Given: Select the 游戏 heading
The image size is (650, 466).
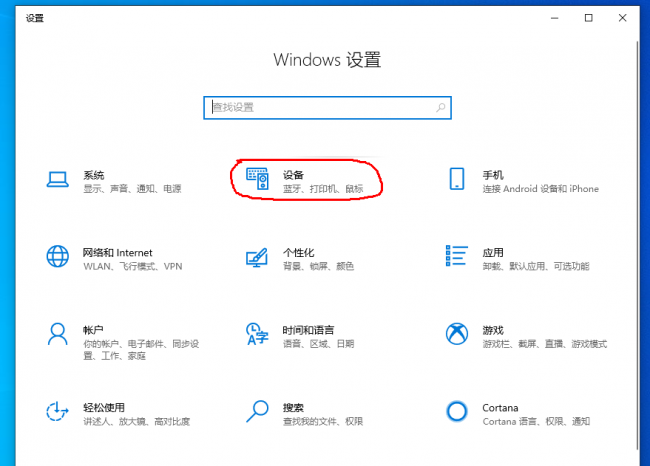Looking at the screenshot, I should [x=493, y=330].
